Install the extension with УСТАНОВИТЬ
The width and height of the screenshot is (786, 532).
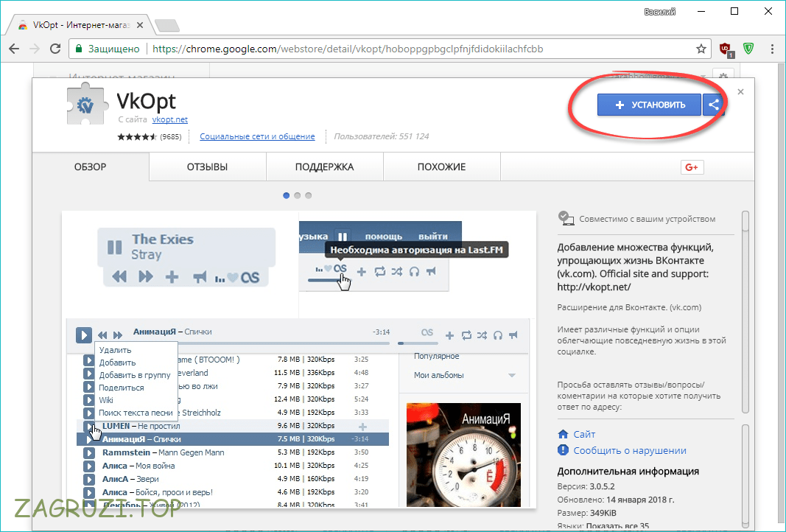(649, 105)
